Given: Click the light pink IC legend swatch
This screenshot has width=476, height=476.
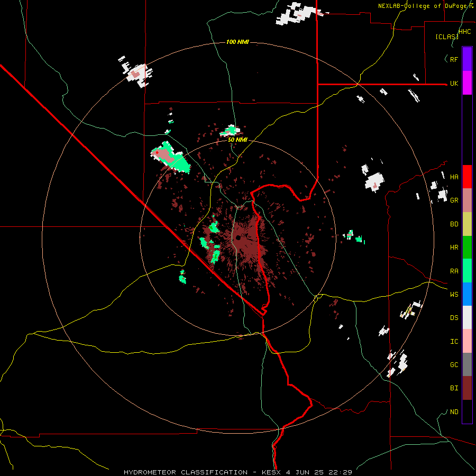Looking at the screenshot, I should click(467, 341).
